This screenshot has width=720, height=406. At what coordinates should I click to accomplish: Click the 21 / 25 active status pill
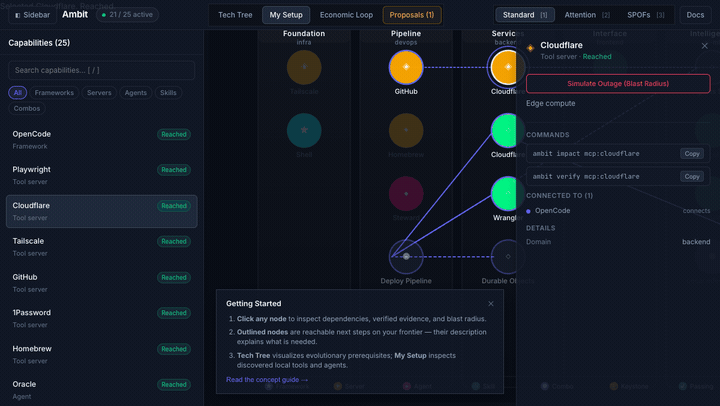coord(127,15)
